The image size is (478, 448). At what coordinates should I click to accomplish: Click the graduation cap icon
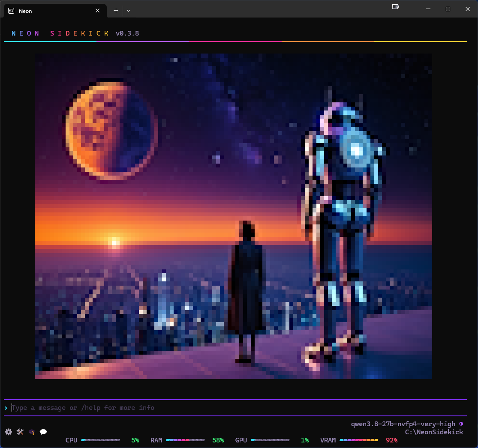click(32, 432)
